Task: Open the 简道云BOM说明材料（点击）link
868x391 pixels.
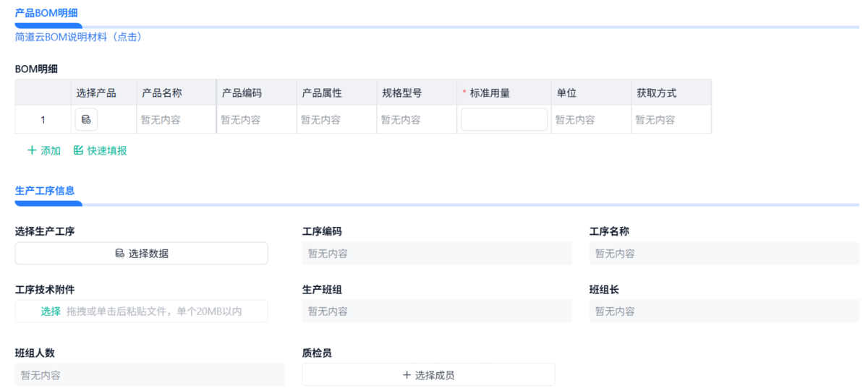Action: 78,36
